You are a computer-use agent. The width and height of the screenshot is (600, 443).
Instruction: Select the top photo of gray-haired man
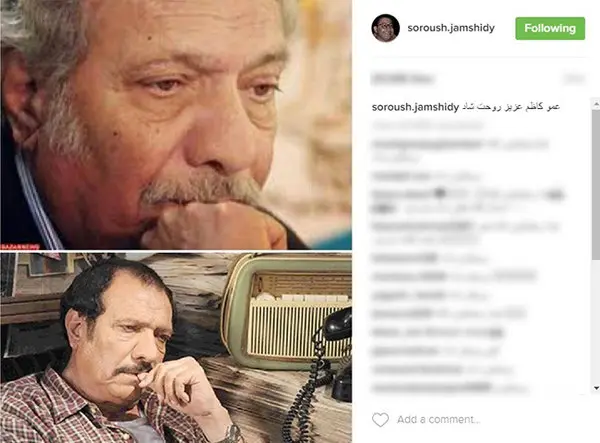point(176,124)
